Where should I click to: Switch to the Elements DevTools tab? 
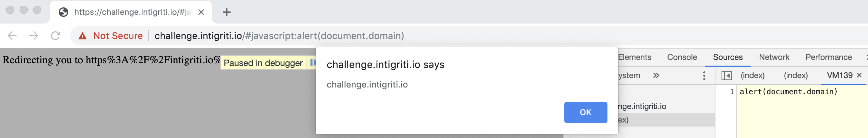coord(634,57)
